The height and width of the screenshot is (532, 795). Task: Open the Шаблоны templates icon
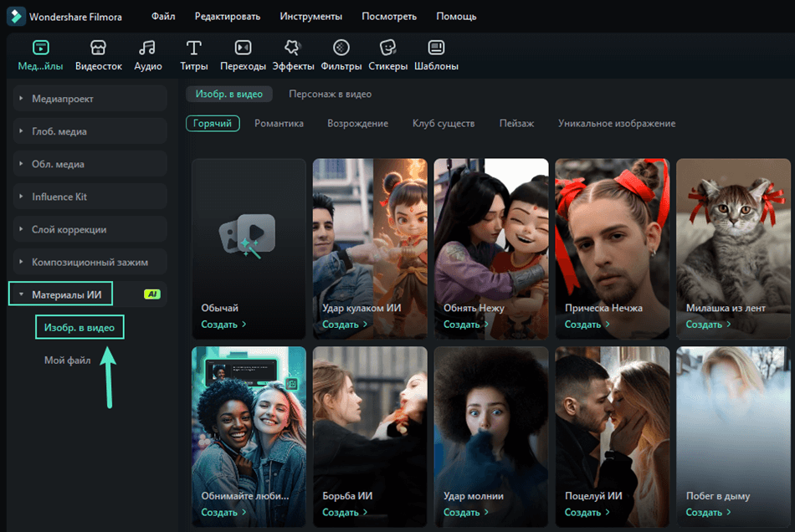tap(436, 48)
